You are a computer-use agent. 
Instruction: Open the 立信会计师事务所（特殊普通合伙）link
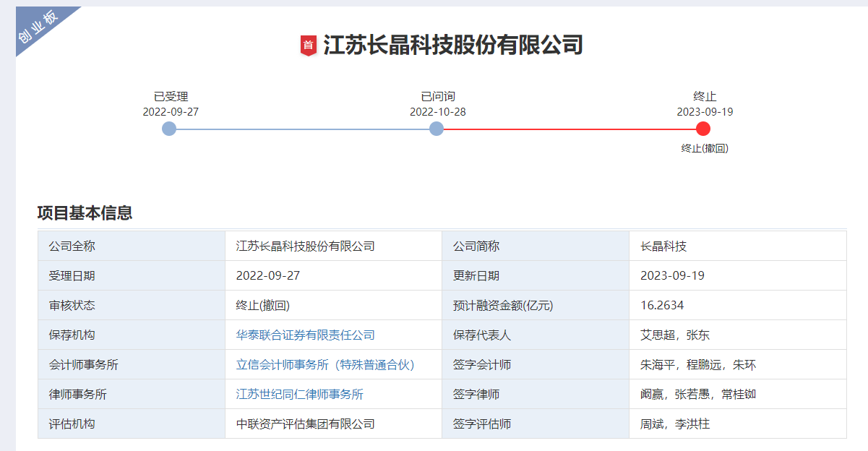(x=326, y=364)
